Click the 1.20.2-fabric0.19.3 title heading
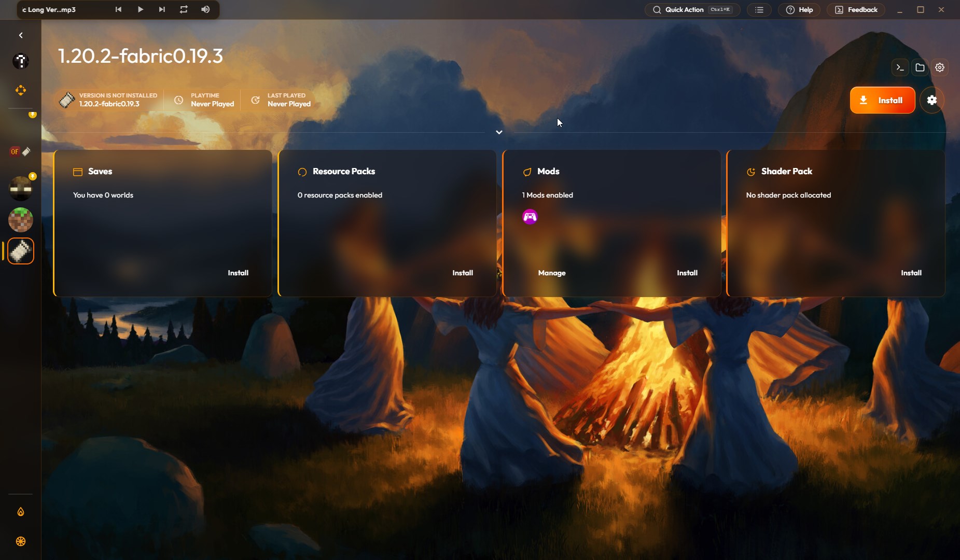 (140, 56)
